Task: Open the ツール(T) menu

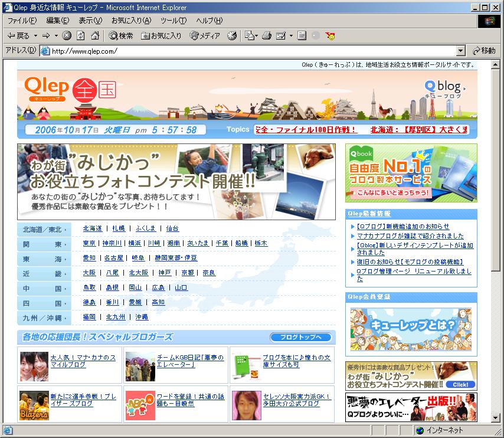Action: tap(173, 21)
